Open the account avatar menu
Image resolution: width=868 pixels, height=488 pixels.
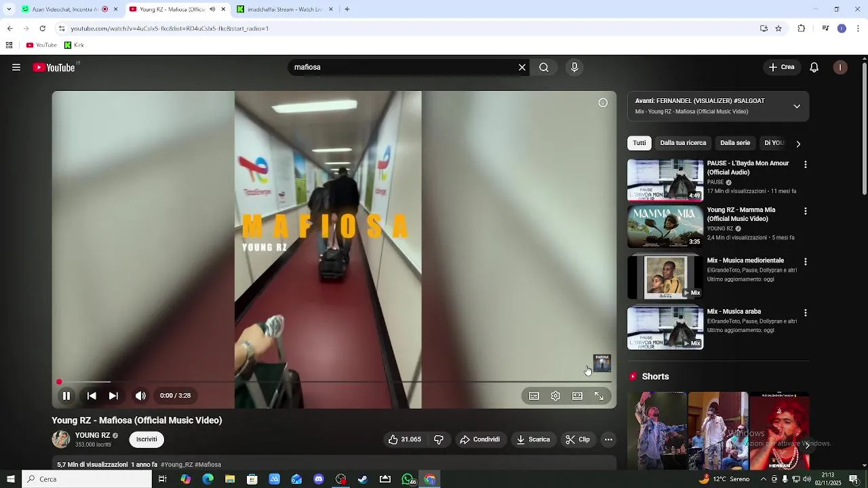click(x=840, y=67)
